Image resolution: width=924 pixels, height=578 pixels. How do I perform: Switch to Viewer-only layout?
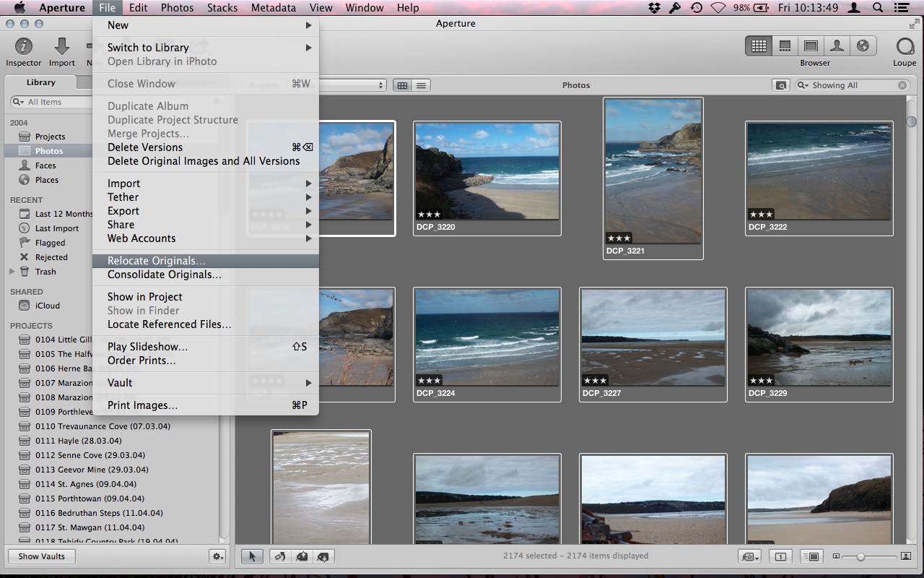pos(811,46)
